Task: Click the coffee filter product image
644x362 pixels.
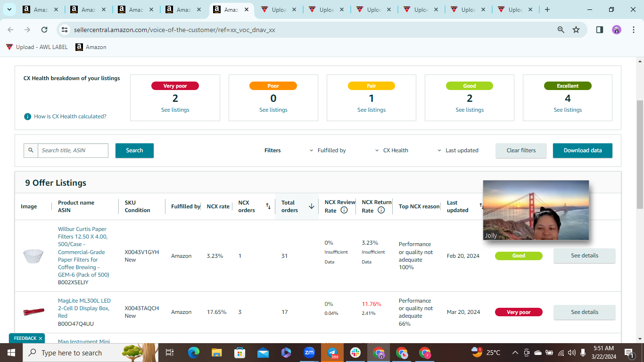Action: (33, 256)
